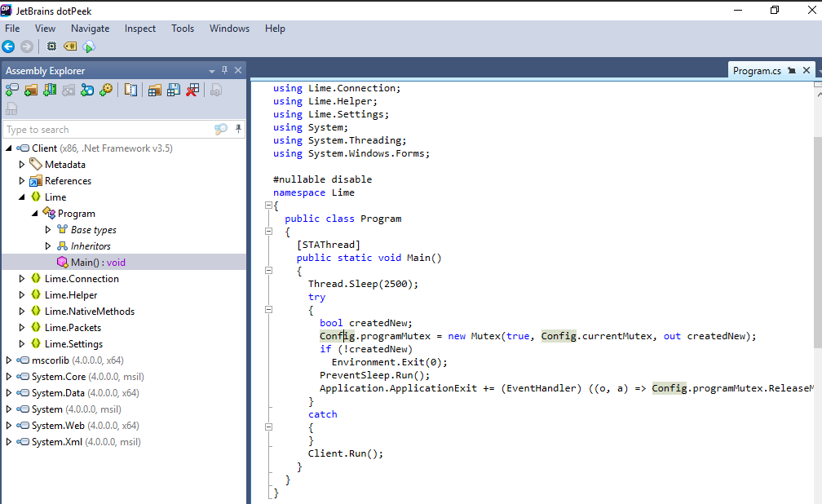Toggle auto-hide pin on Assembly Explorer panel

point(225,70)
